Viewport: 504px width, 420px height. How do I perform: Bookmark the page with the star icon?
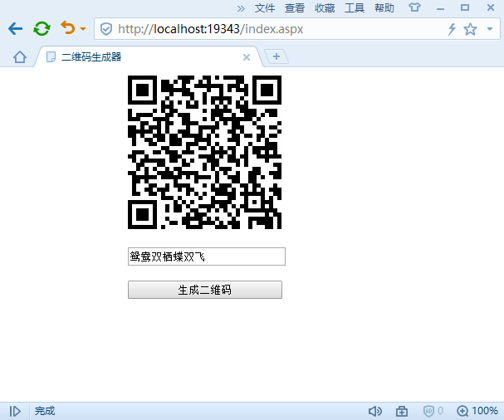(x=470, y=29)
